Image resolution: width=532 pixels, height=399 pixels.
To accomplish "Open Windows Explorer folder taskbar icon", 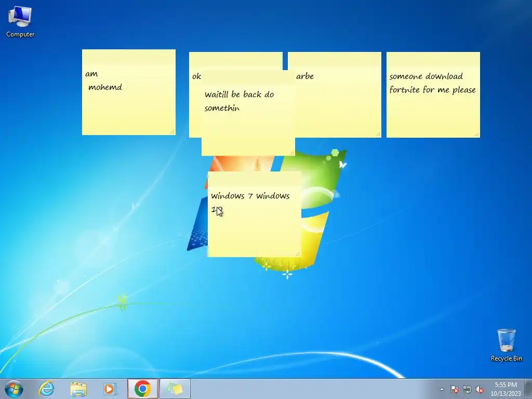I will (x=78, y=389).
